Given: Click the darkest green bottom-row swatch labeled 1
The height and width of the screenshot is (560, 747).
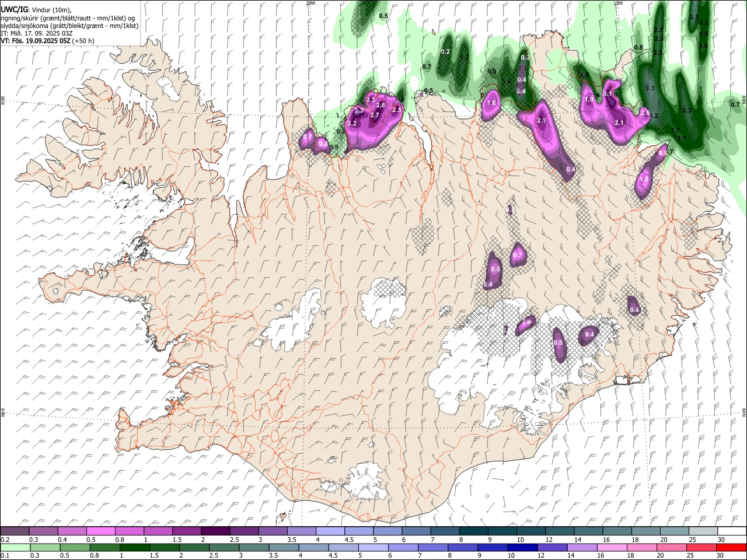Looking at the screenshot, I should click(x=135, y=548).
